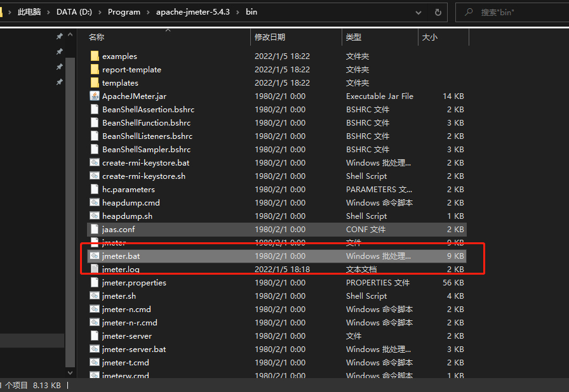The image size is (569, 392).
Task: Expand the chevron after Program breadcrumb
Action: (148, 12)
